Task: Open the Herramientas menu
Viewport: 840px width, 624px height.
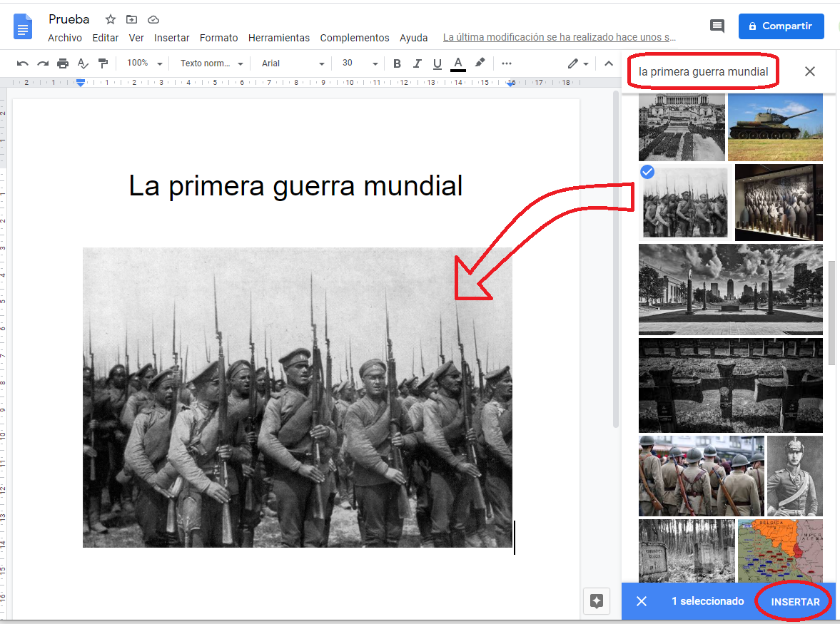Action: pyautogui.click(x=278, y=38)
